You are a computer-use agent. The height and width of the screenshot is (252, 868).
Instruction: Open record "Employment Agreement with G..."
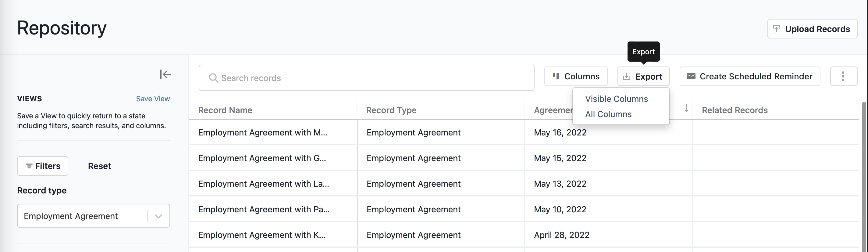pos(262,158)
